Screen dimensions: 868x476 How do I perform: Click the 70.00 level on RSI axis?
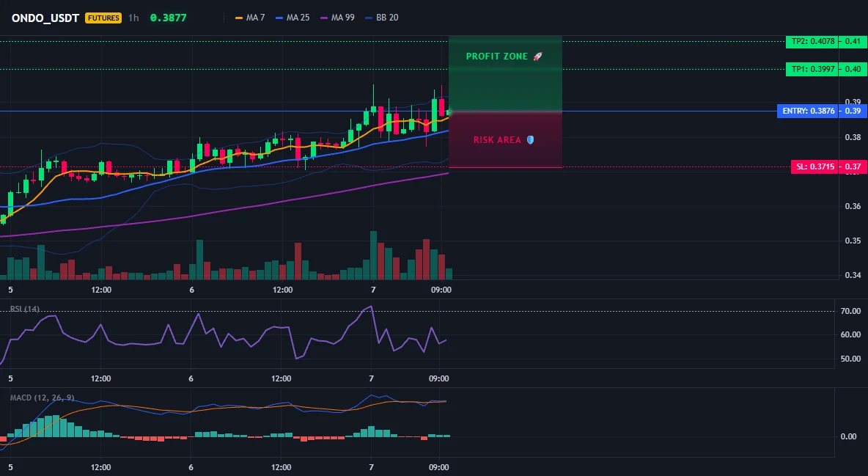(850, 311)
